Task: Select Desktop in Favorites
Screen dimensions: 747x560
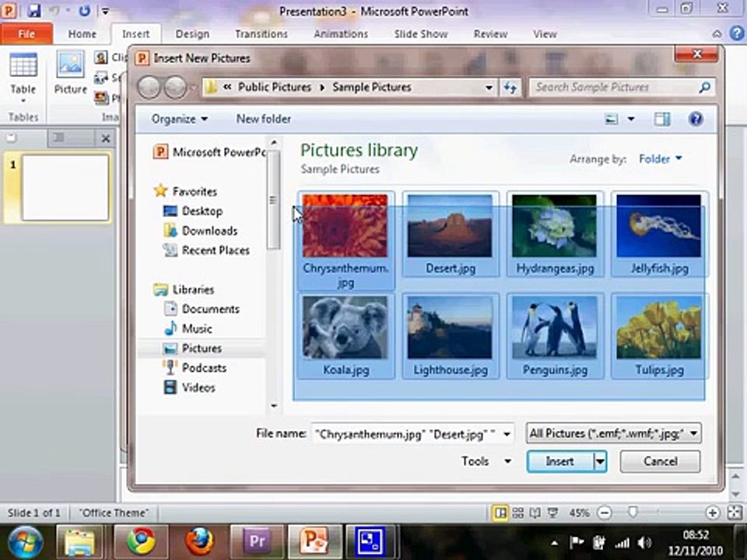Action: pyautogui.click(x=192, y=211)
